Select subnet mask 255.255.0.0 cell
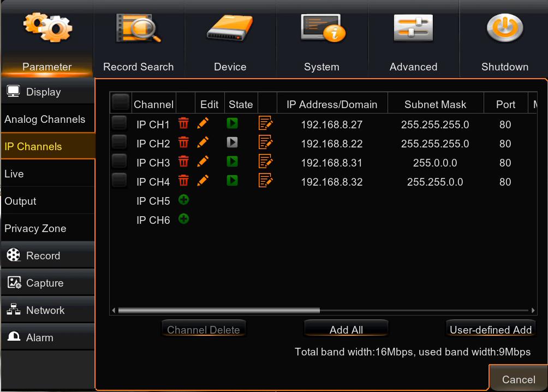 435,182
